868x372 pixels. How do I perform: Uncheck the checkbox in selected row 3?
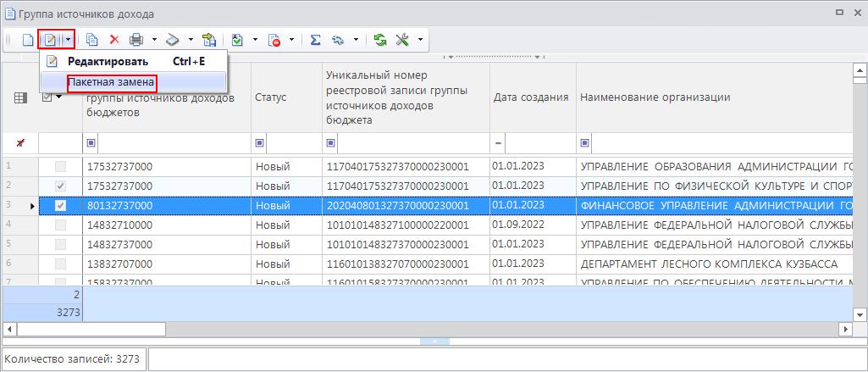pyautogui.click(x=61, y=206)
